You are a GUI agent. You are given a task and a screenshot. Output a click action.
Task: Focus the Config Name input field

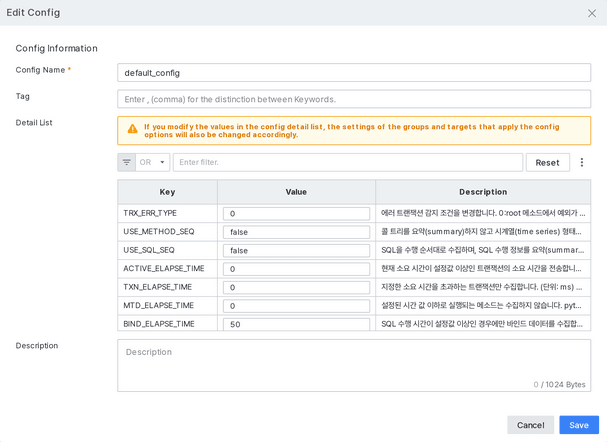click(354, 73)
